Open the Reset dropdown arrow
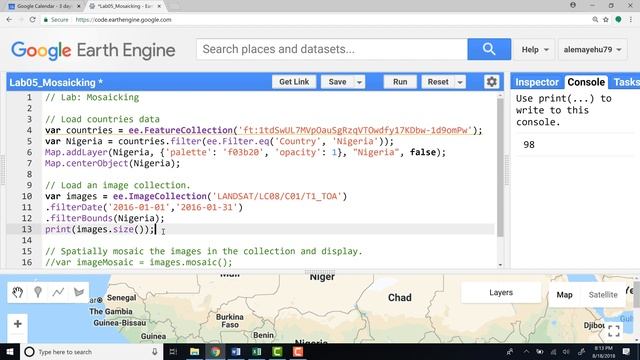Image resolution: width=640 pixels, height=360 pixels. pyautogui.click(x=460, y=82)
